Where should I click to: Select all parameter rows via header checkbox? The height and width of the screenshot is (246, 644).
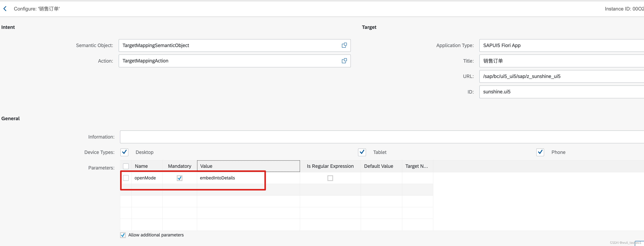tap(126, 166)
